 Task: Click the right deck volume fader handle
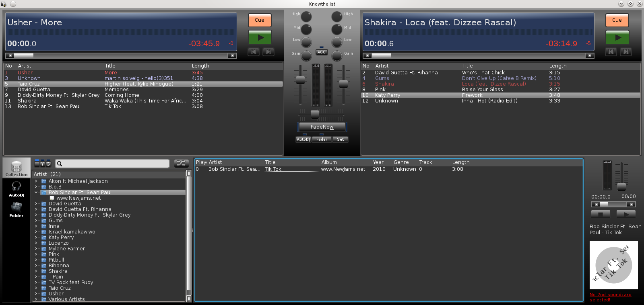[343, 84]
